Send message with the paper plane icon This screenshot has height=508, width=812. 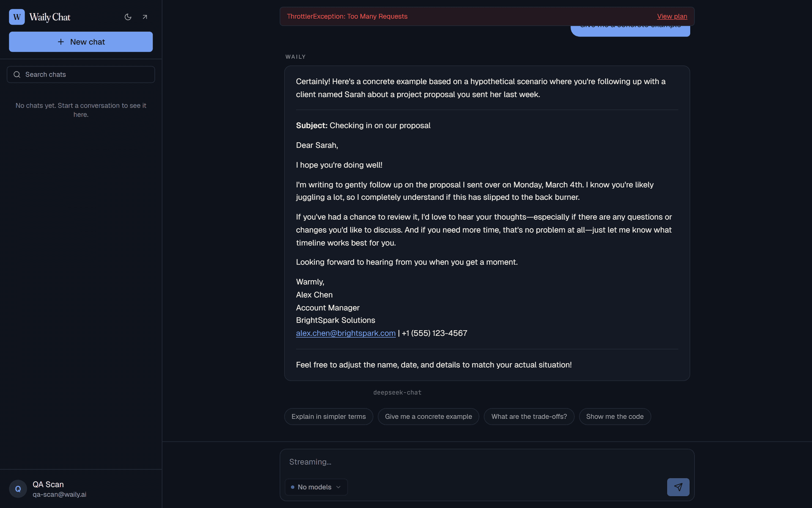point(678,487)
